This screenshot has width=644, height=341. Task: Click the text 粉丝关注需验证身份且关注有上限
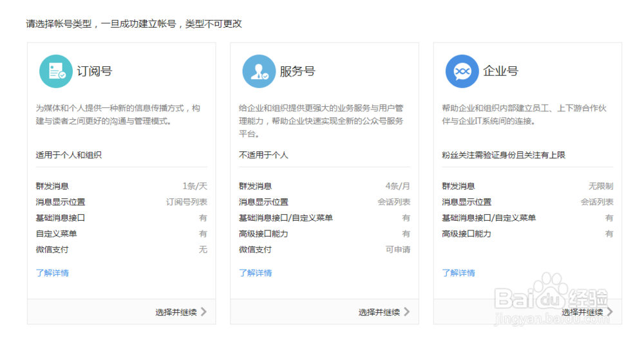(504, 155)
